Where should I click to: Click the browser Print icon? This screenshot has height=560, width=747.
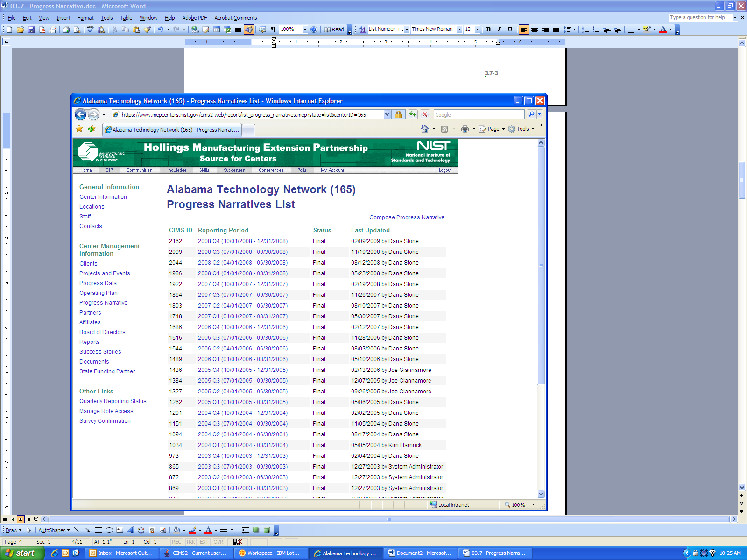tap(465, 129)
